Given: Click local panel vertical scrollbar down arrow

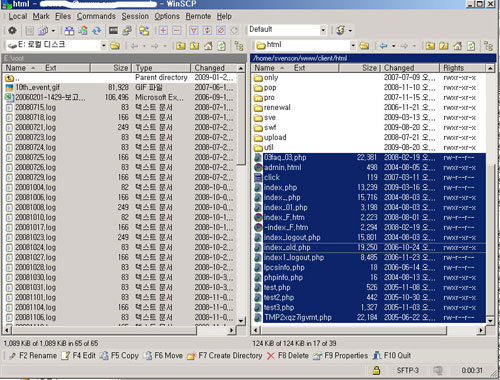Looking at the screenshot, I should click(241, 321).
